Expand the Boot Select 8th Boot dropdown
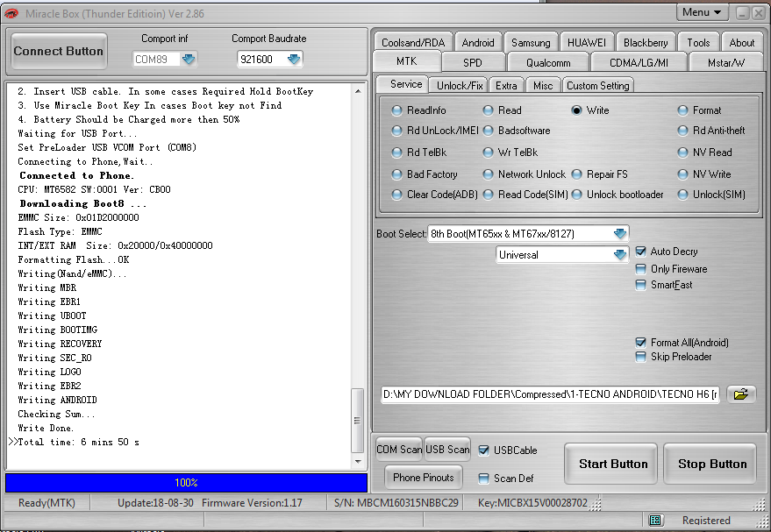The image size is (771, 532). [x=620, y=234]
